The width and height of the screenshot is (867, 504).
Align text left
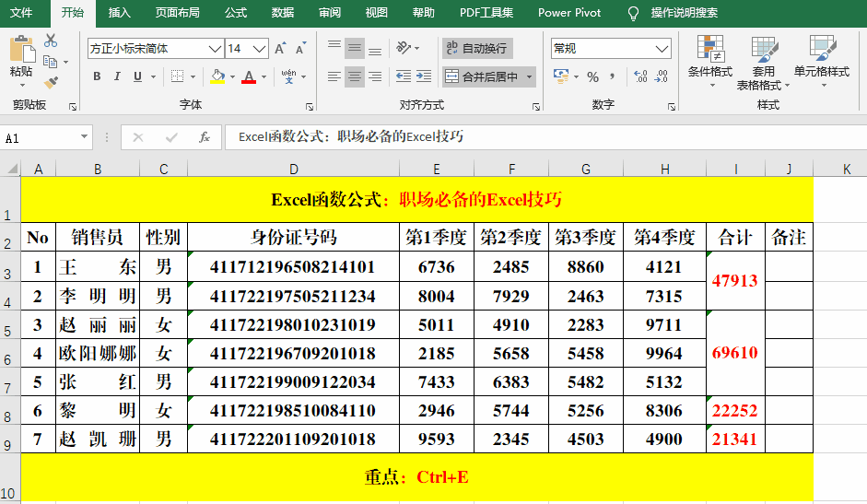coord(334,76)
